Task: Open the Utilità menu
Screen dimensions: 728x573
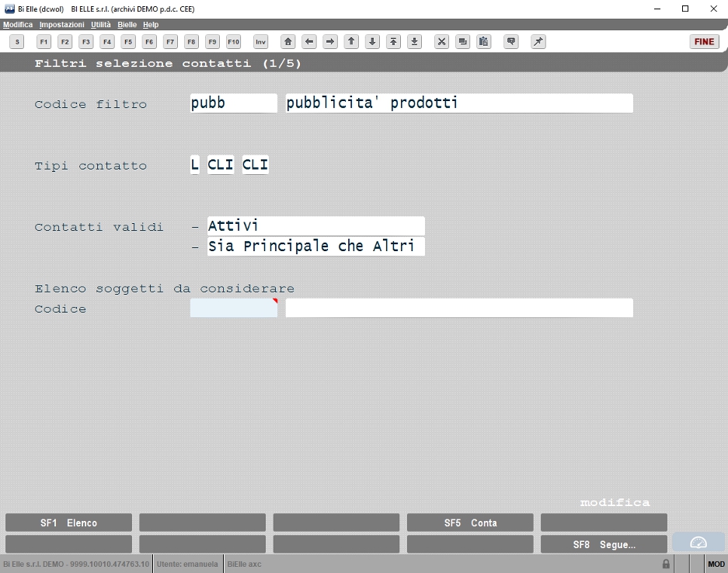Action: point(101,25)
